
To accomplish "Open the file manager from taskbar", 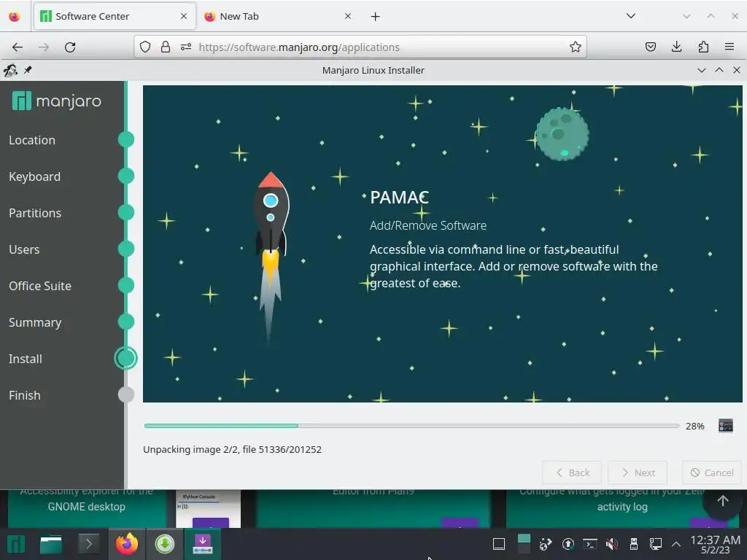I will pyautogui.click(x=50, y=544).
